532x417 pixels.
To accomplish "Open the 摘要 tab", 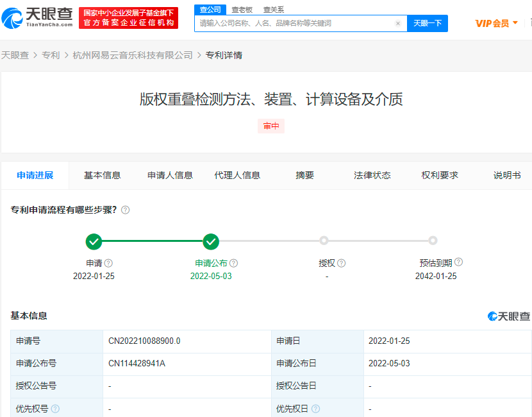I will pyautogui.click(x=304, y=175).
